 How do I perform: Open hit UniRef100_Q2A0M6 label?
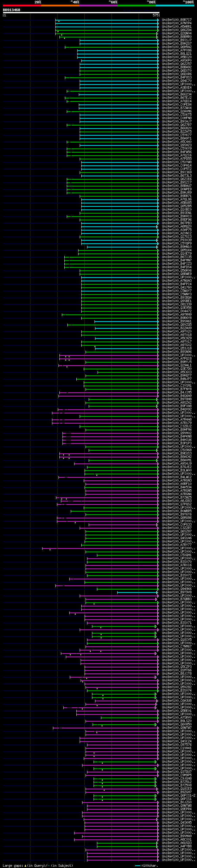(177, 111)
